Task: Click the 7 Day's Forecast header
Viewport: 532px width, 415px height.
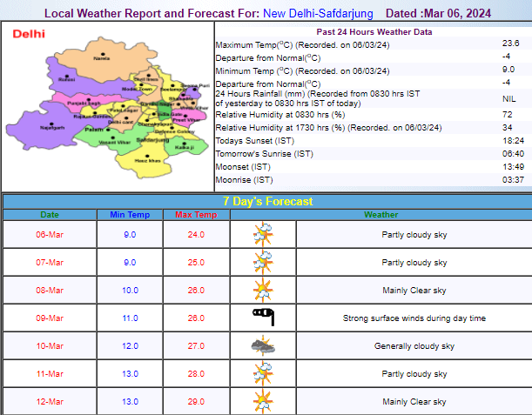Action: coord(266,201)
